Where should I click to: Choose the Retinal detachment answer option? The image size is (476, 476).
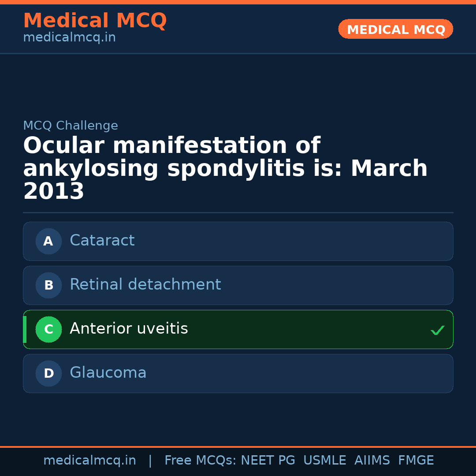[x=238, y=285]
